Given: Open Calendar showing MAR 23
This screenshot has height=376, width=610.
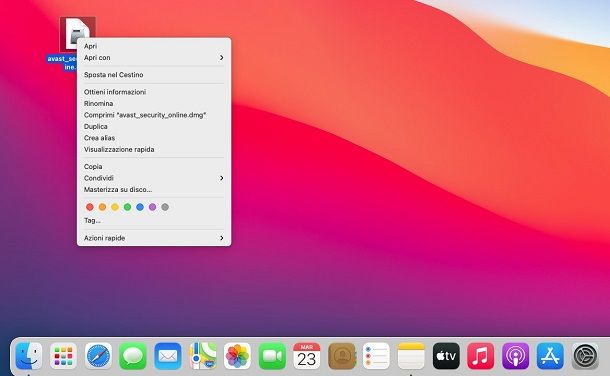Looking at the screenshot, I should 307,356.
